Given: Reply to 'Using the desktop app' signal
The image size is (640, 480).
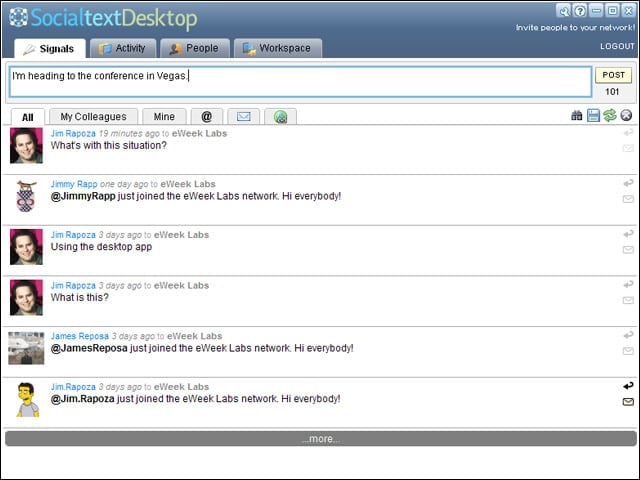Looking at the screenshot, I should (628, 233).
